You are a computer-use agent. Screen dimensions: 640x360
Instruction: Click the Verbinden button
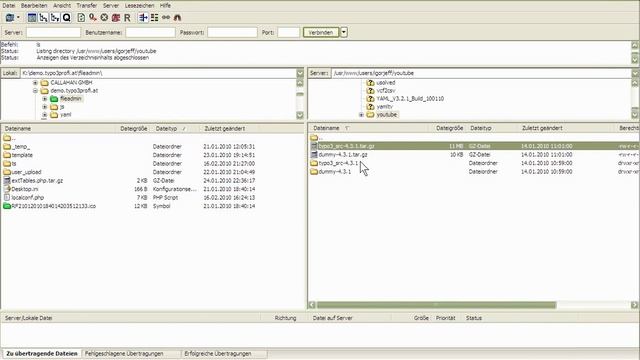point(321,32)
